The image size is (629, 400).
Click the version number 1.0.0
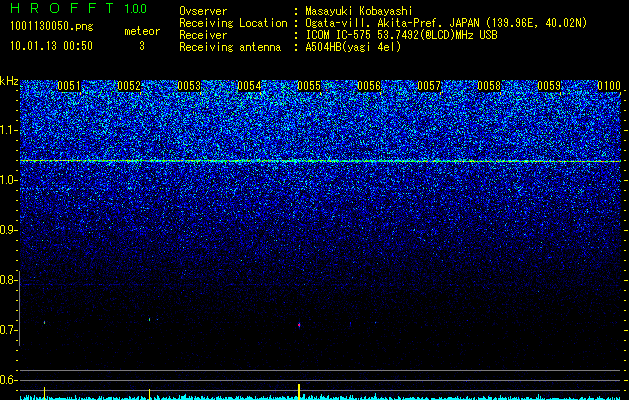point(135,9)
